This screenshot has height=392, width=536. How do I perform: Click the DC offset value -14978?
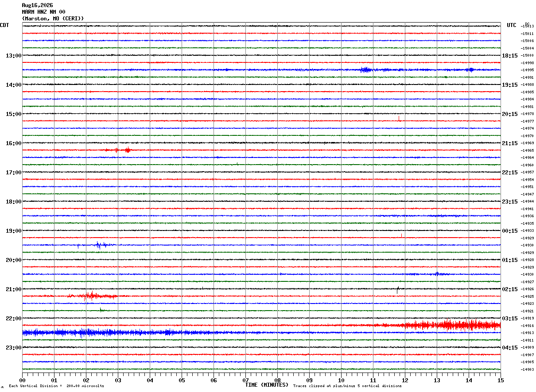click(527, 114)
